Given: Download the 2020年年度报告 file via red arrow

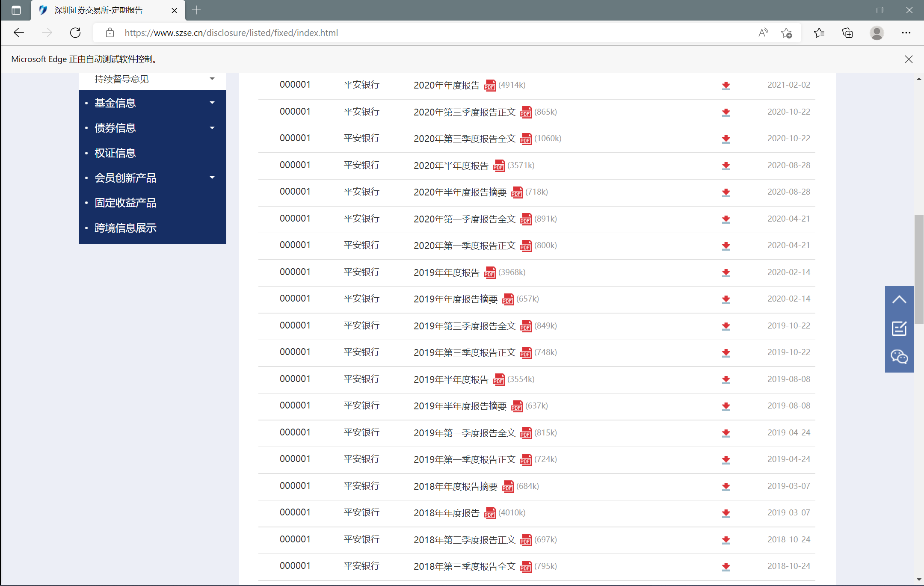Looking at the screenshot, I should (726, 86).
